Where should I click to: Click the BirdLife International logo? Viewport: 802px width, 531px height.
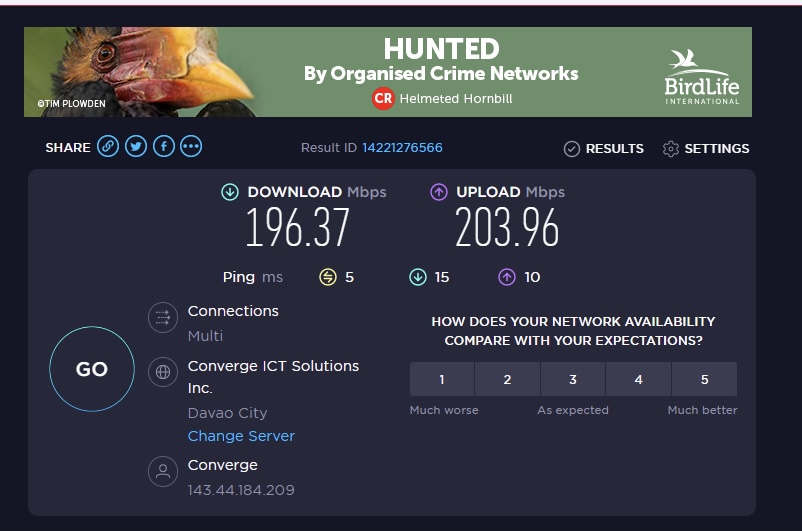click(x=701, y=77)
